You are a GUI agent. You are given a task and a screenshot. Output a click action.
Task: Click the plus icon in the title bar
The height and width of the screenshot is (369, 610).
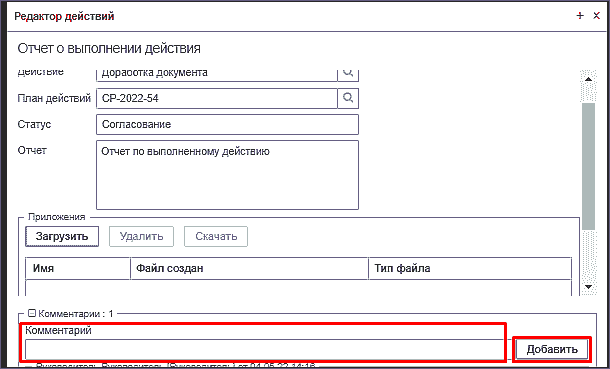coord(580,16)
